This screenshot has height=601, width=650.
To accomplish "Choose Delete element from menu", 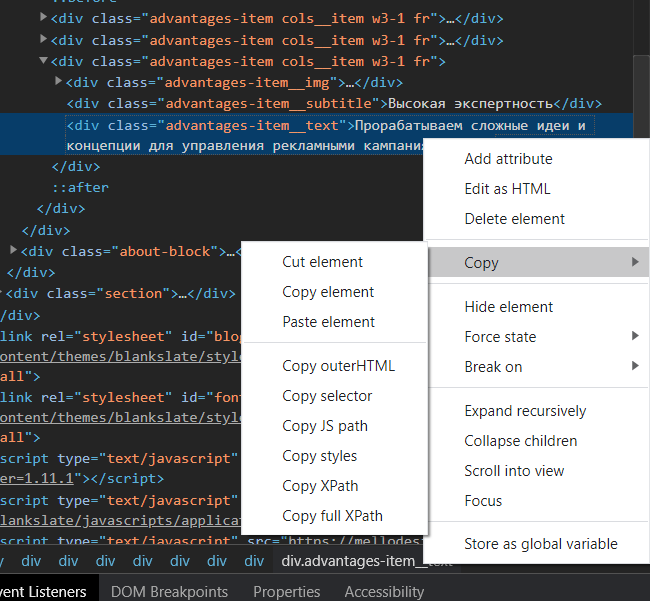I will (x=514, y=219).
